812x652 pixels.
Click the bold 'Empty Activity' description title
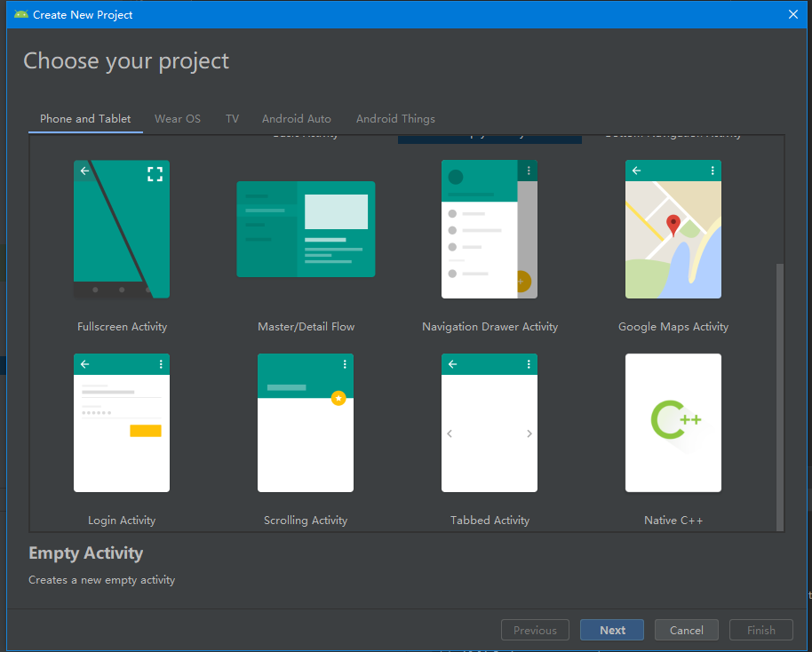(86, 553)
